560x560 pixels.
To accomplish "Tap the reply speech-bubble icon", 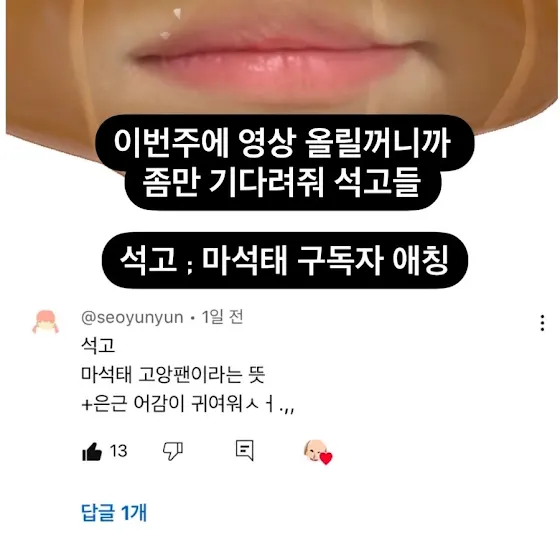I will 245,450.
